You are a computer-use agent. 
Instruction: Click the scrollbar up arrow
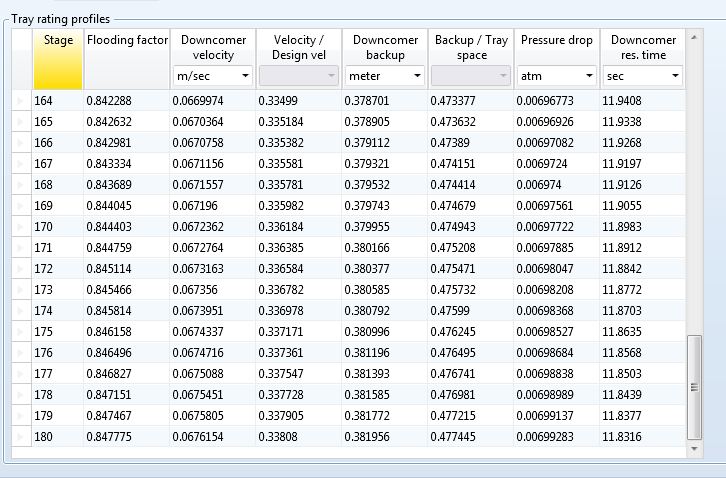point(694,38)
